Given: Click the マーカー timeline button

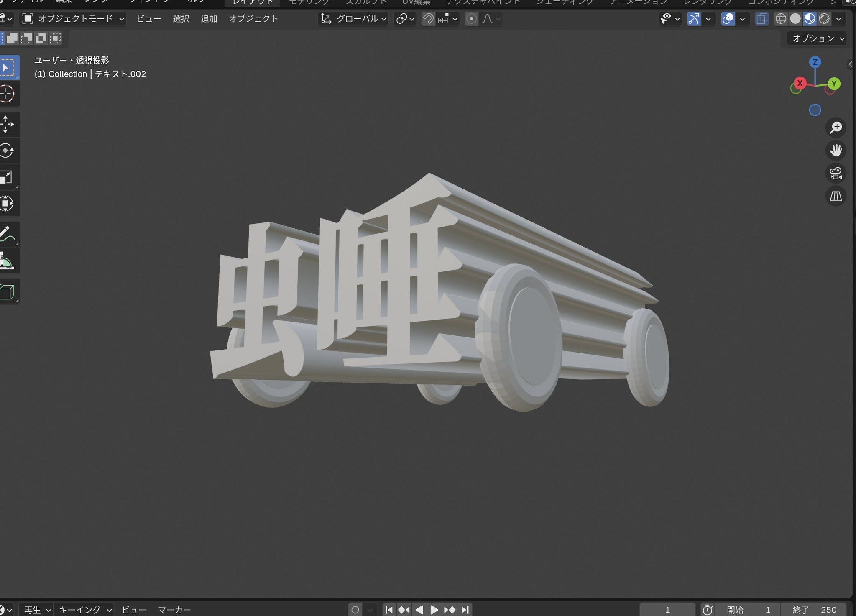Looking at the screenshot, I should 174,610.
